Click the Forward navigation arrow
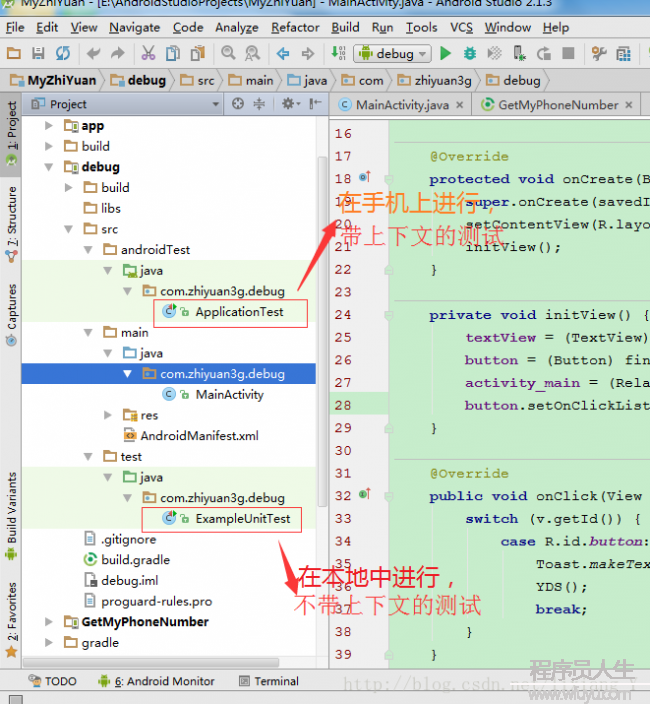 (x=308, y=54)
